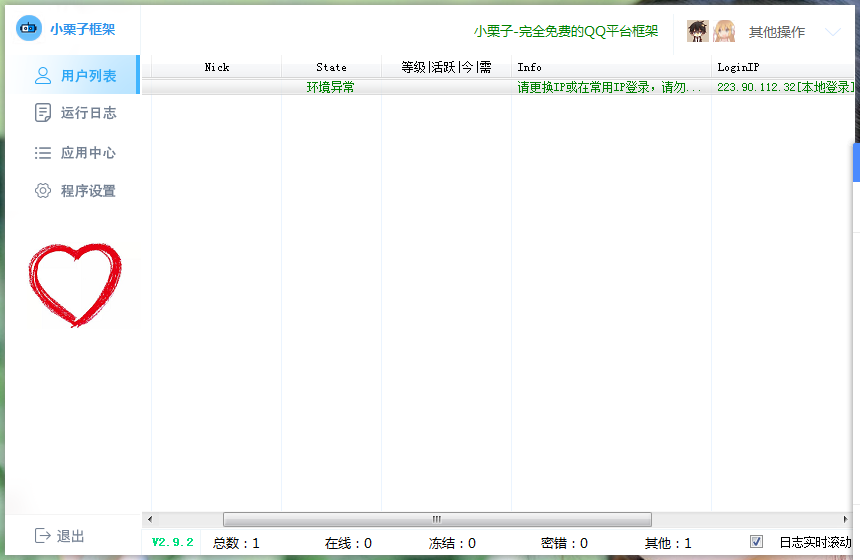Click the Info column header
The height and width of the screenshot is (560, 860).
point(530,67)
